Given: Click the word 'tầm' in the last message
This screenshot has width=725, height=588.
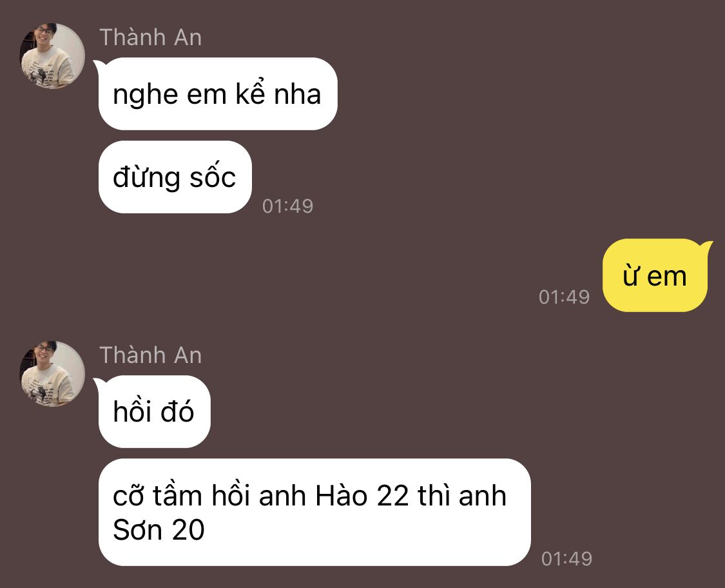Looking at the screenshot, I should (178, 494).
